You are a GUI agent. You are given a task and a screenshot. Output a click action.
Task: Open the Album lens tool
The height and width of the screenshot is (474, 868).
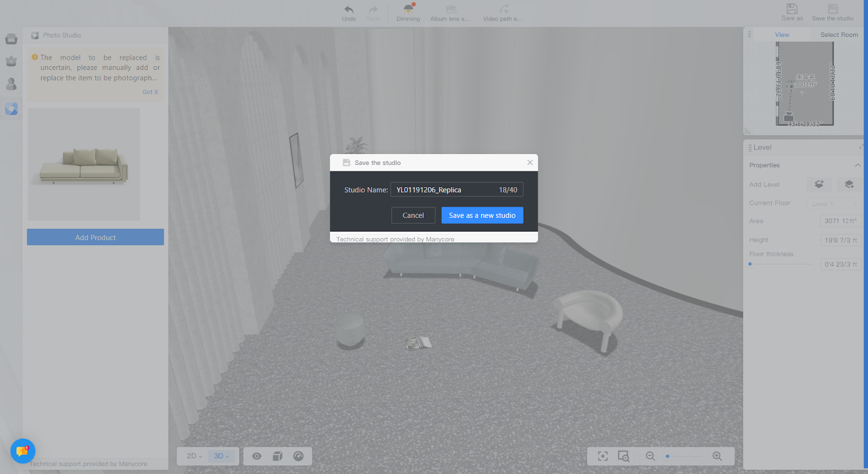point(450,12)
